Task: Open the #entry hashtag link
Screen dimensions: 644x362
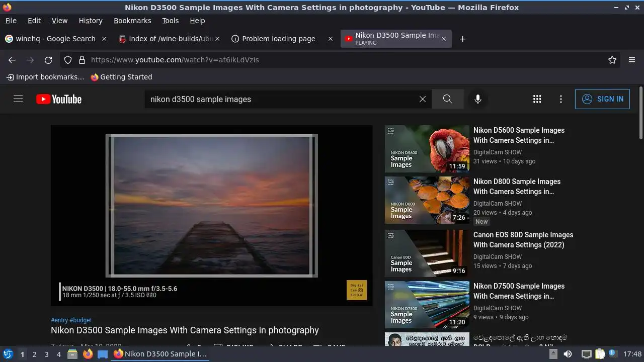Action: click(x=59, y=320)
